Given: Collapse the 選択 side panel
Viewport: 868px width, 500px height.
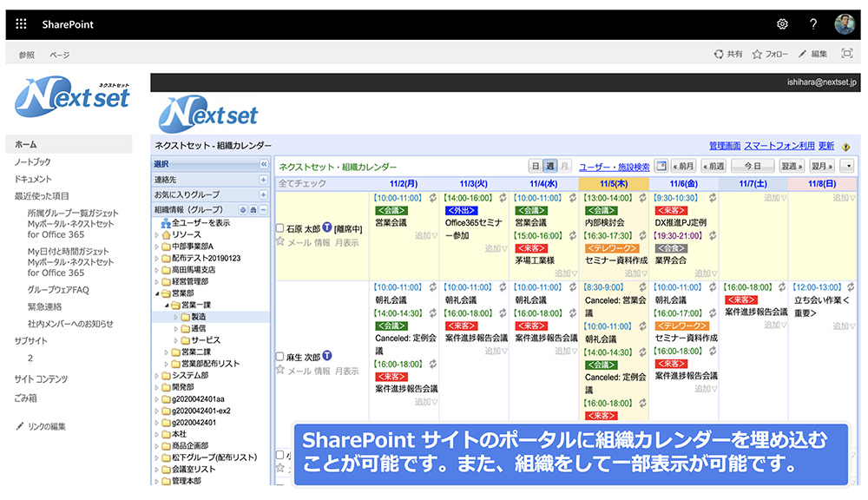Looking at the screenshot, I should [264, 164].
